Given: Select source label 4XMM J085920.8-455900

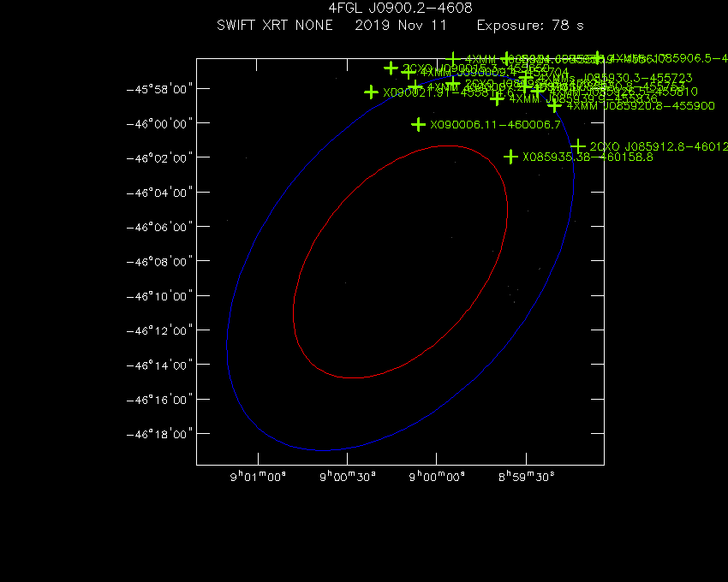Looking at the screenshot, I should tap(641, 106).
